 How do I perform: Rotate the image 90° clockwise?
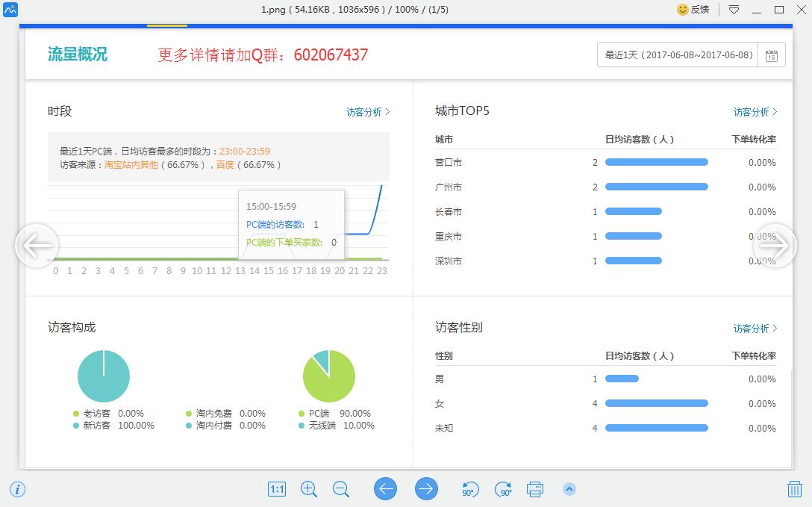click(x=502, y=489)
